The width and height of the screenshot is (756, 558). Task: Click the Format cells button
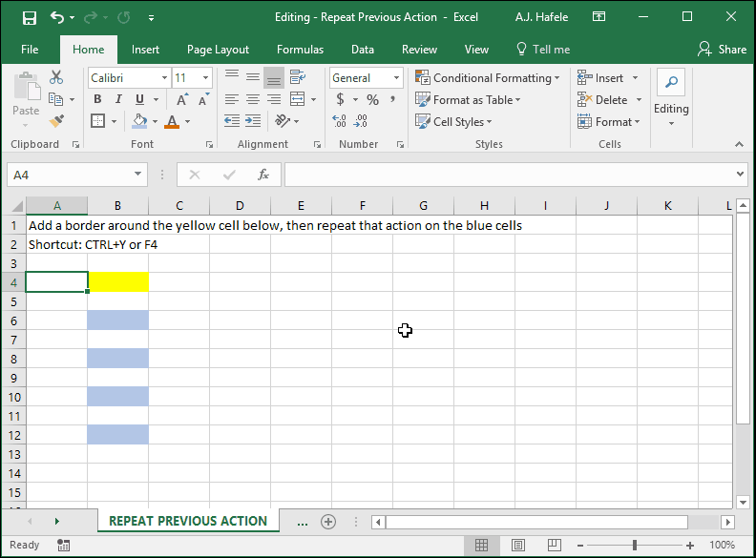click(x=609, y=121)
